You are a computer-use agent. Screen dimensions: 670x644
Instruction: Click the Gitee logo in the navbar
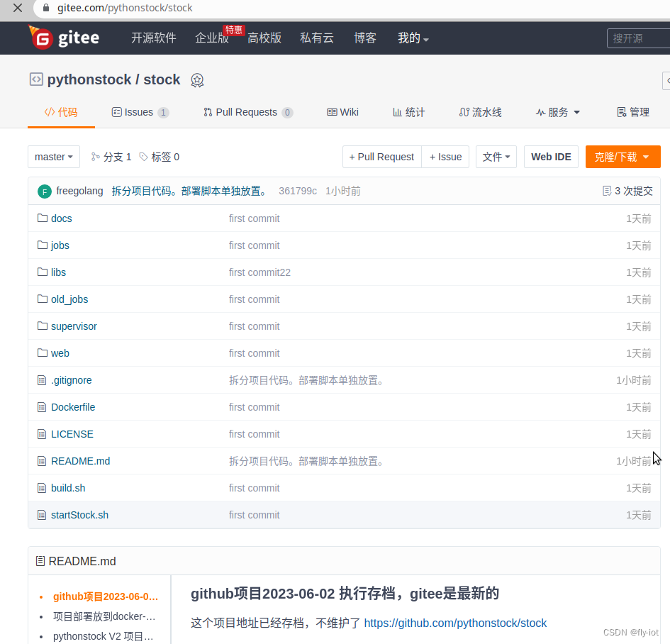point(64,38)
